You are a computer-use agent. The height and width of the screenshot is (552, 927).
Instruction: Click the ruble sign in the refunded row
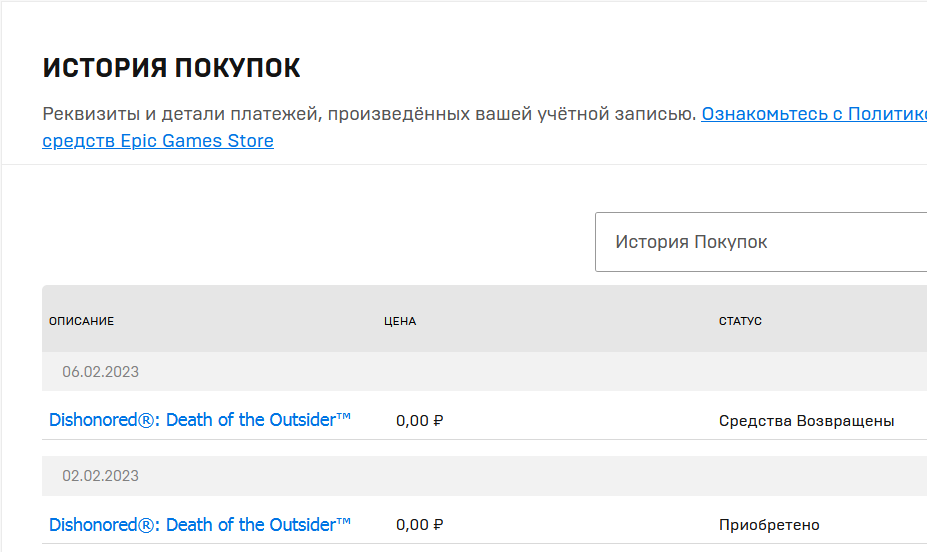(438, 421)
